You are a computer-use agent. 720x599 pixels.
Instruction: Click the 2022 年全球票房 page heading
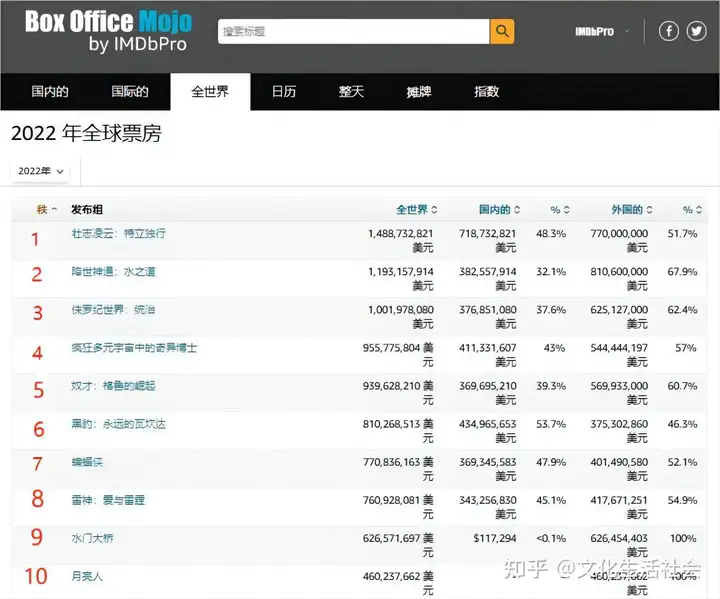(86, 134)
